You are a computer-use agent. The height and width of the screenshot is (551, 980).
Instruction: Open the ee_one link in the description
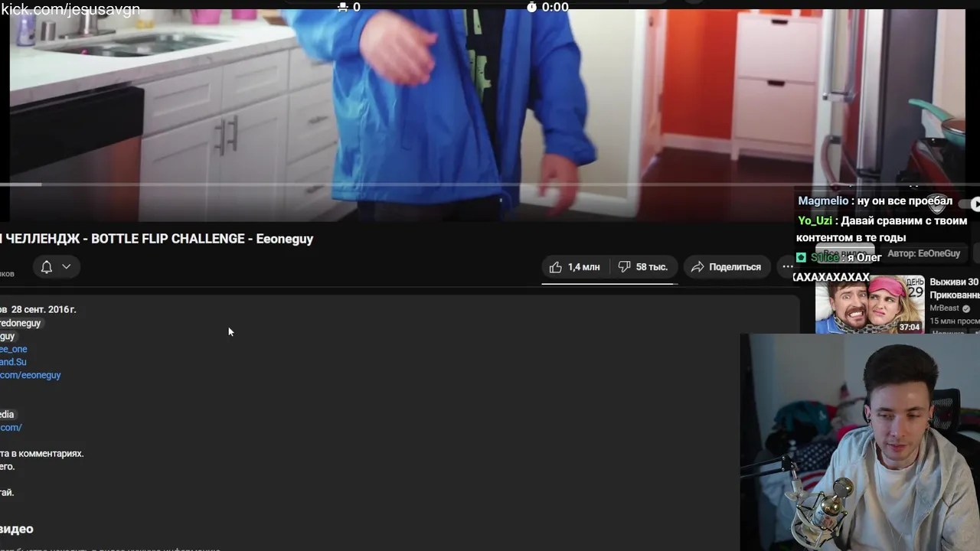pyautogui.click(x=14, y=349)
